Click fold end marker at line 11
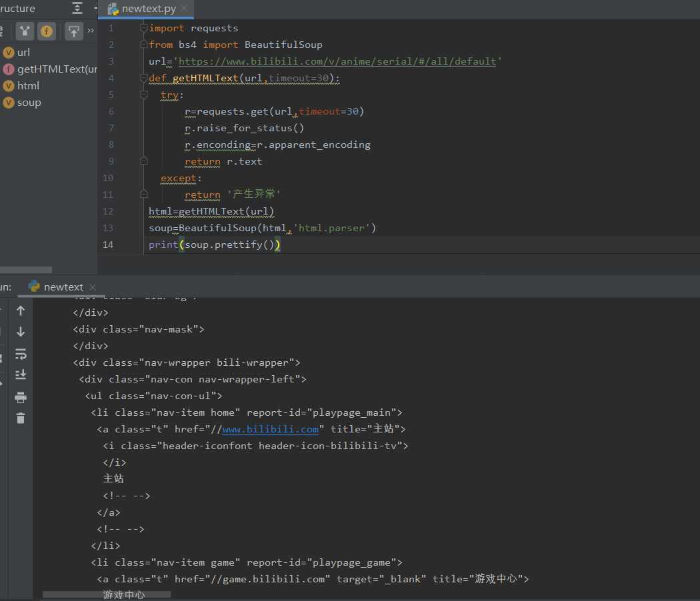 coord(144,195)
